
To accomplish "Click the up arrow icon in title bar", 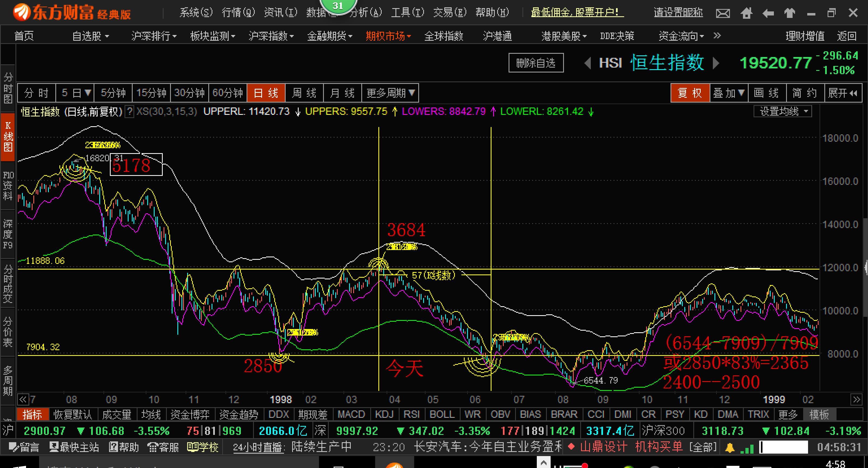I will click(790, 13).
